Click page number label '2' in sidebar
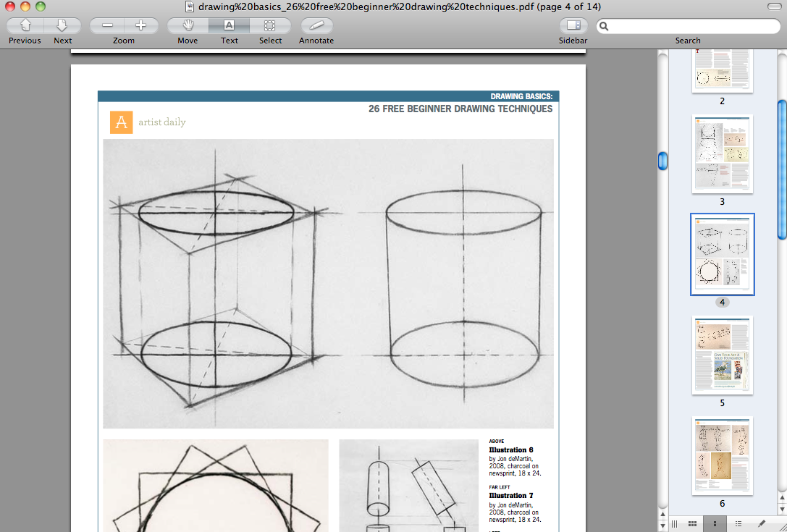Image resolution: width=787 pixels, height=532 pixels. (723, 101)
